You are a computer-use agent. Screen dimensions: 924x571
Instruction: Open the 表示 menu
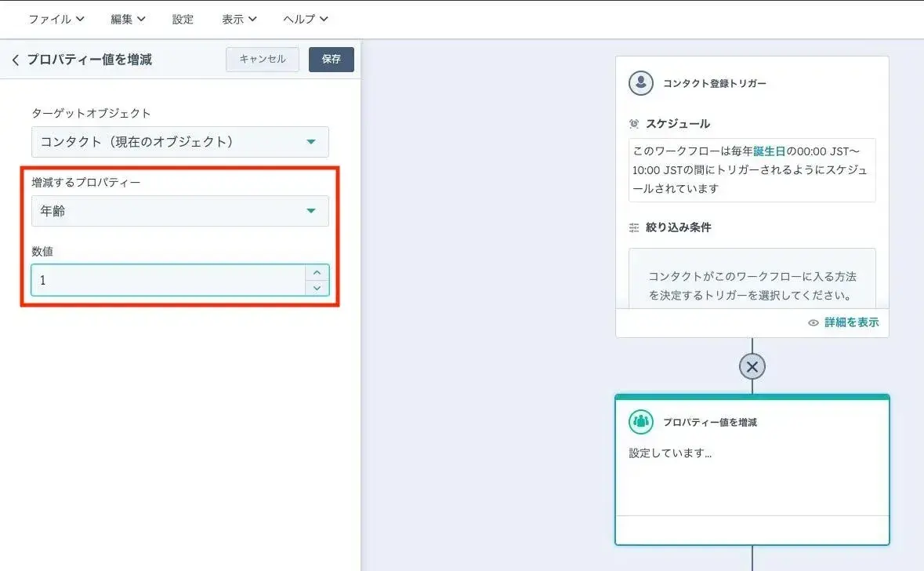[x=239, y=19]
